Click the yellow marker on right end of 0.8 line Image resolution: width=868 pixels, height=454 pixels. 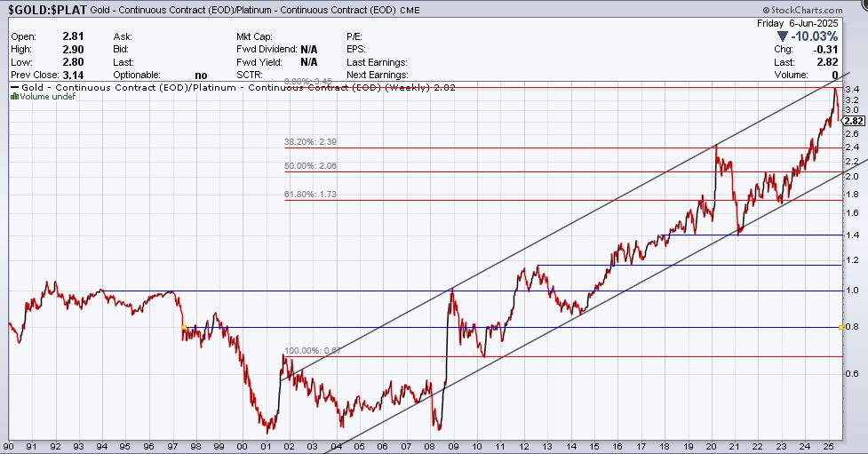click(x=840, y=328)
